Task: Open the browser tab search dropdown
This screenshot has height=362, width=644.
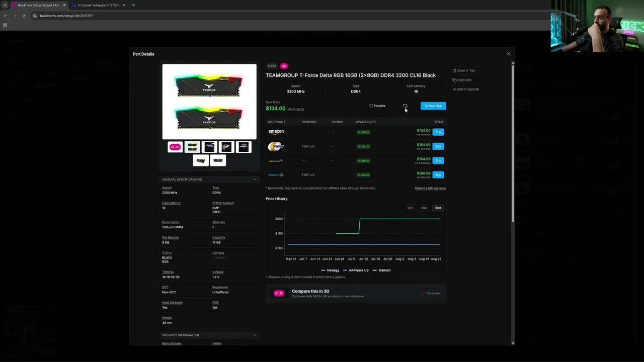Action: (x=5, y=5)
